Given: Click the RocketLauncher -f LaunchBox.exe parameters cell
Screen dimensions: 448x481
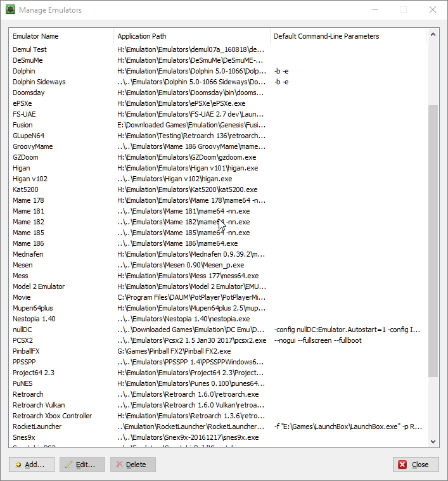Looking at the screenshot, I should coord(348,426).
